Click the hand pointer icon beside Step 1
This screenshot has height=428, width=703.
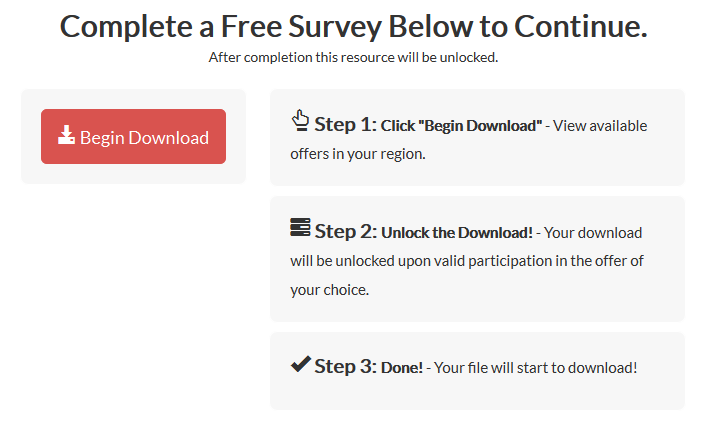point(300,122)
